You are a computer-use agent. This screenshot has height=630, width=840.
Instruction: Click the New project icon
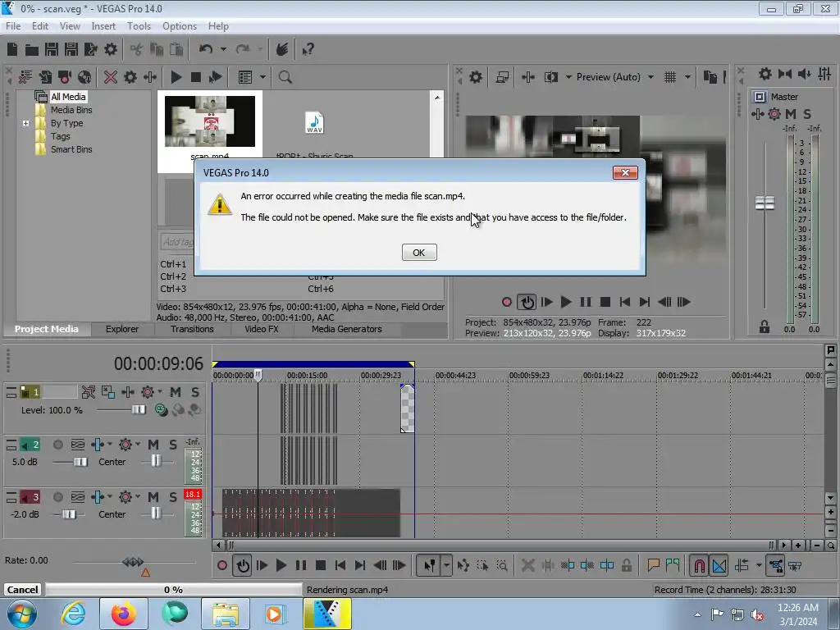pyautogui.click(x=12, y=49)
